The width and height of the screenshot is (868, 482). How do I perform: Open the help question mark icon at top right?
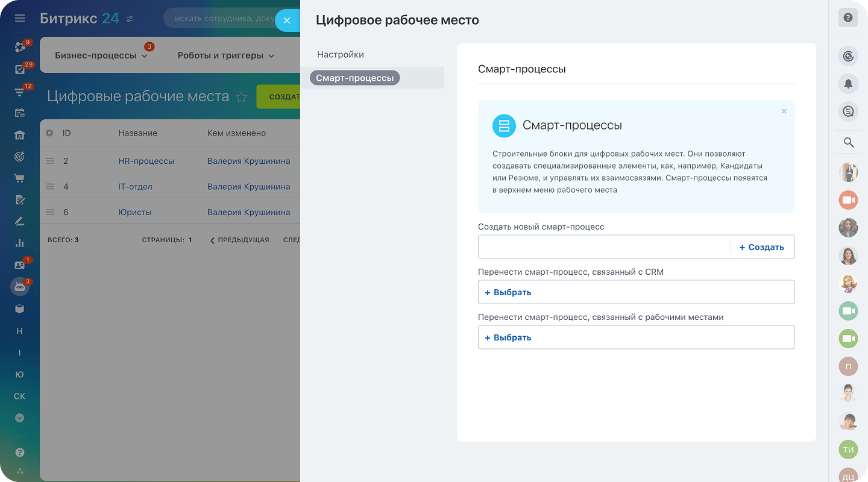click(x=848, y=18)
